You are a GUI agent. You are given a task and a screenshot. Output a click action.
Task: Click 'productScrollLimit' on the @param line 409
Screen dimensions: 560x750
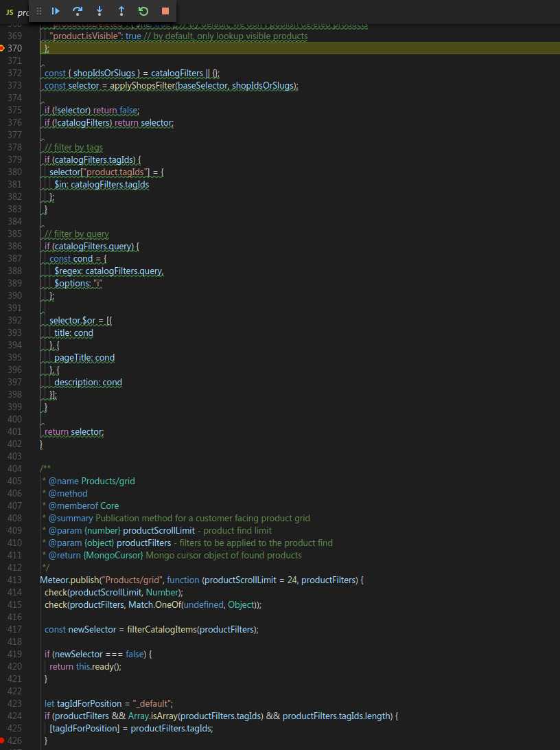pos(159,530)
